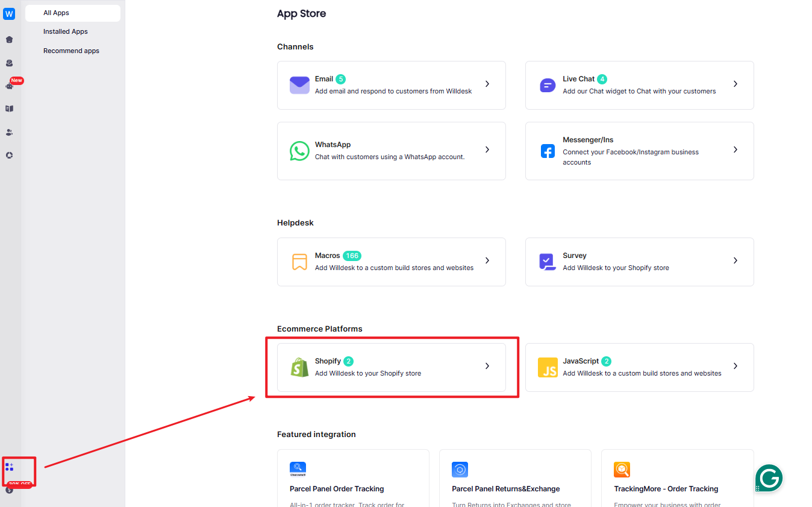
Task: Click the Parcel Panel Returns&Exchange title
Action: [506, 489]
